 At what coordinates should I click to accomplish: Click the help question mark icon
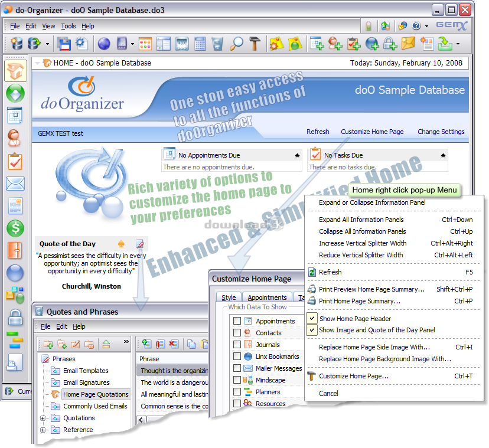pos(416,26)
